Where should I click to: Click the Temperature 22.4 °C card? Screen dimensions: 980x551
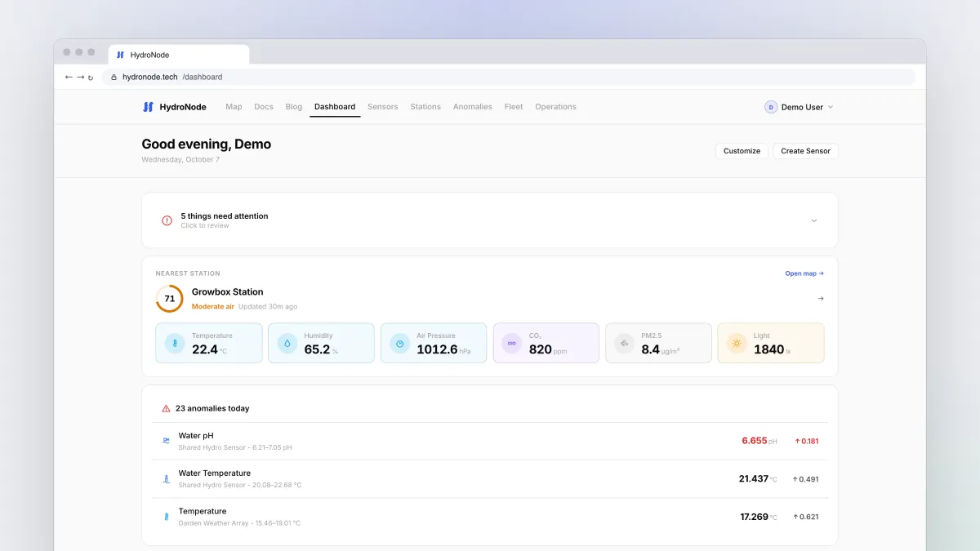point(209,343)
